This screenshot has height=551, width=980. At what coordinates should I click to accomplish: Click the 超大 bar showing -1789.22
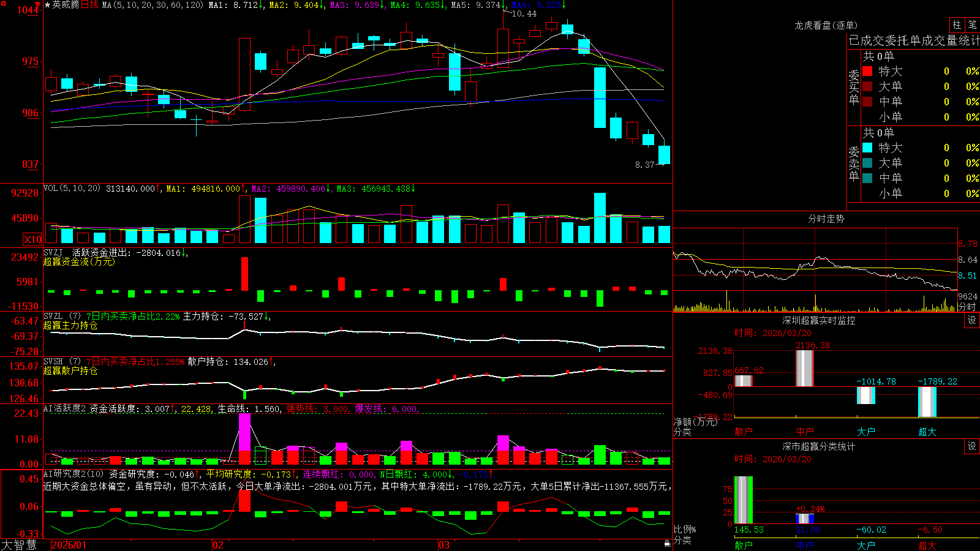[x=927, y=402]
